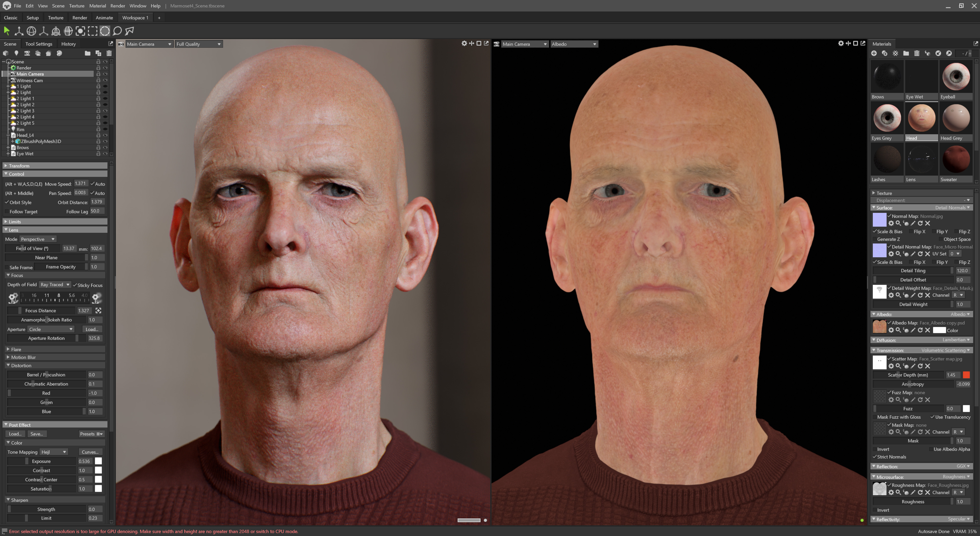The width and height of the screenshot is (980, 536).
Task: Select the Scale tool in the toolbar
Action: (x=44, y=31)
